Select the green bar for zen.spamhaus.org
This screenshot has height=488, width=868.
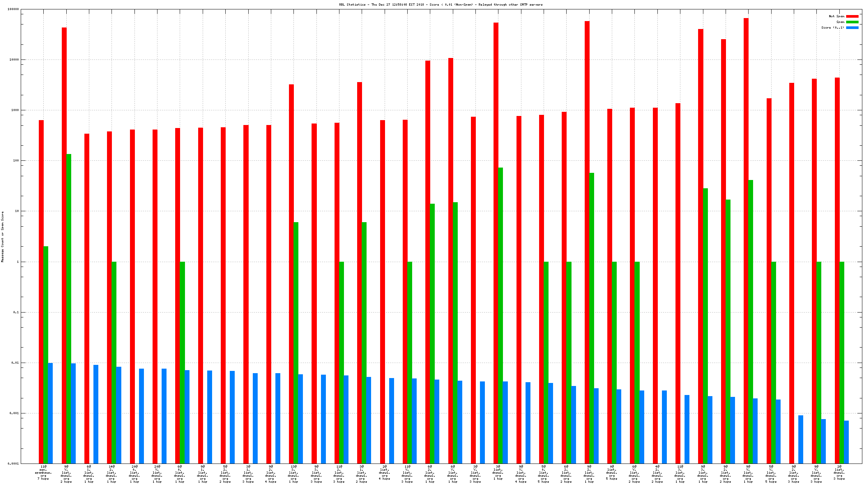[46, 355]
